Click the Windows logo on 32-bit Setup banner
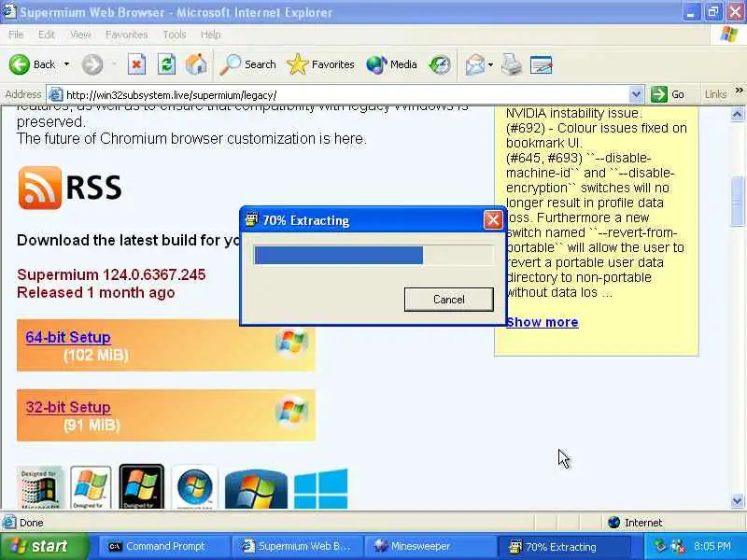The width and height of the screenshot is (747, 560). pyautogui.click(x=291, y=411)
